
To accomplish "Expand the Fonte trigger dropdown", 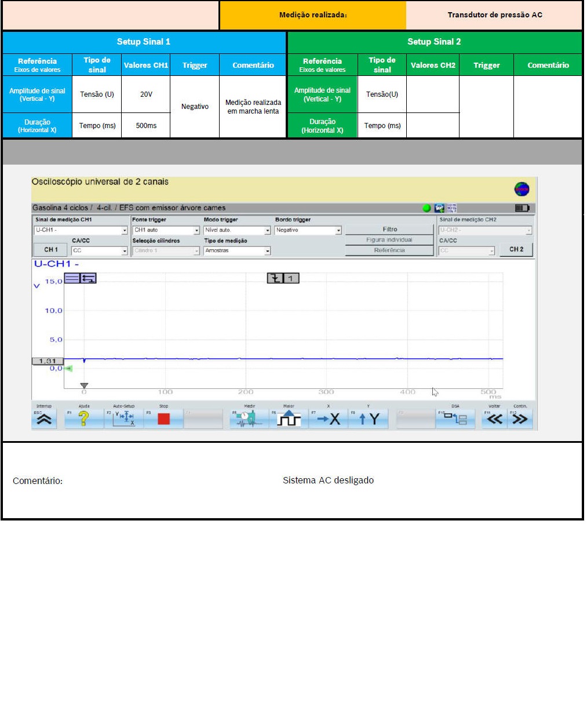I will click(x=196, y=231).
